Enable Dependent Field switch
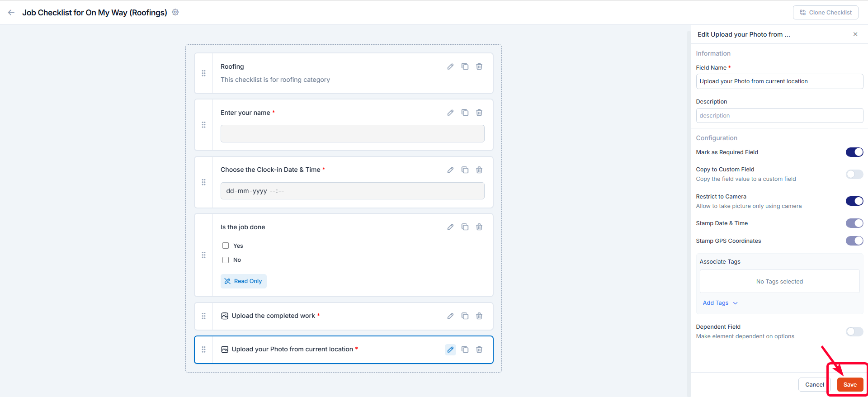Screen dimensions: 868x397 coord(854,332)
